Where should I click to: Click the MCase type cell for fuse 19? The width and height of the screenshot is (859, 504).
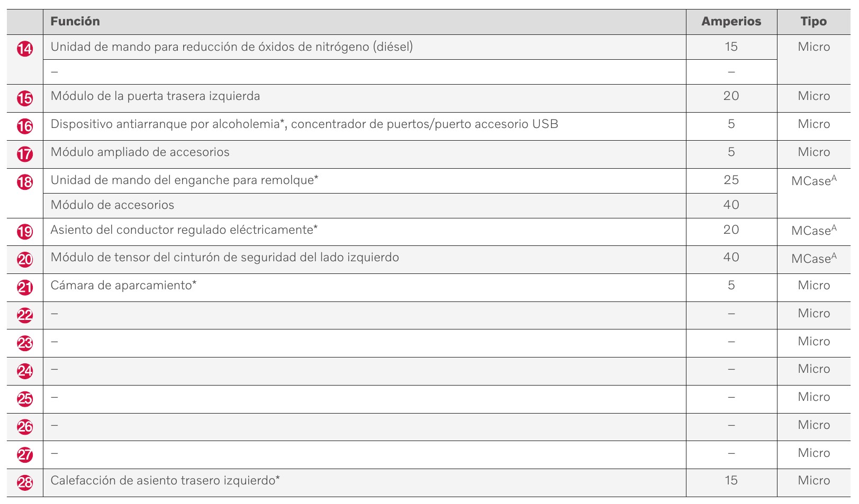click(x=813, y=231)
